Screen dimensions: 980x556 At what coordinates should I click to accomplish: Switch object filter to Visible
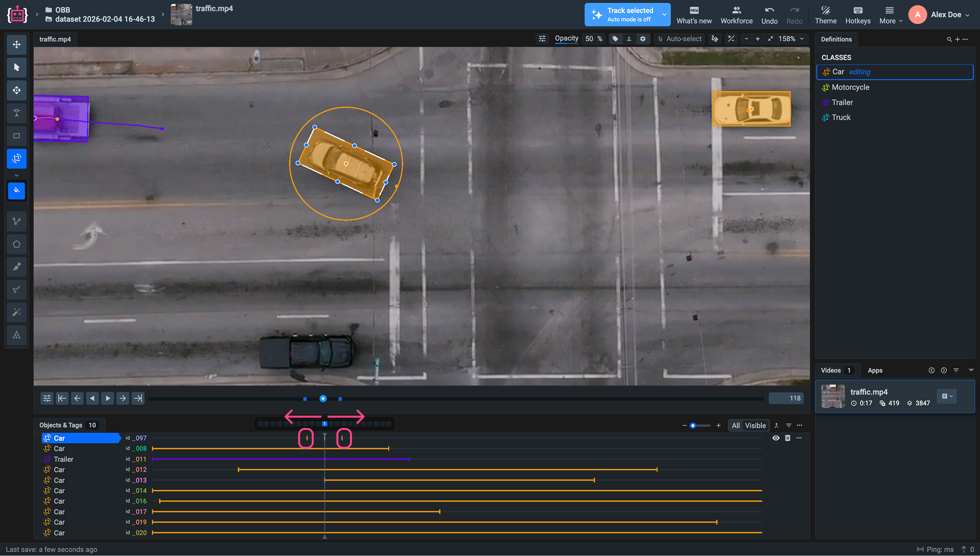755,425
